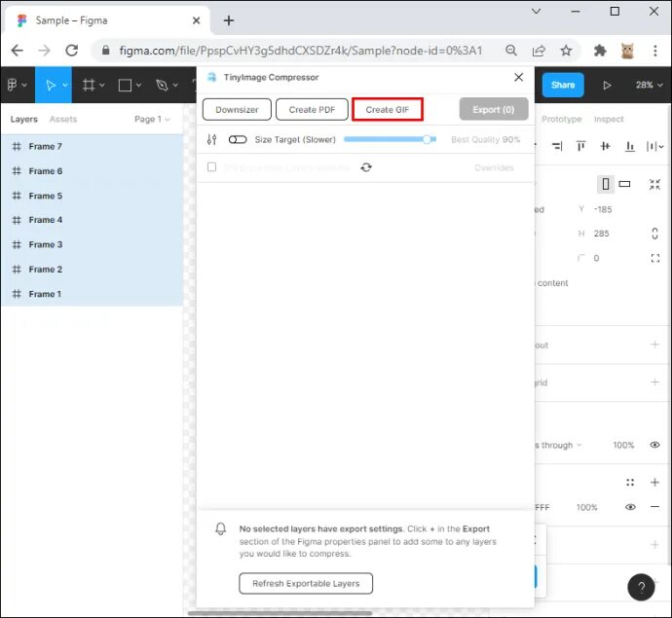Click the refresh arrows icon
This screenshot has height=618, width=672.
pyautogui.click(x=366, y=167)
